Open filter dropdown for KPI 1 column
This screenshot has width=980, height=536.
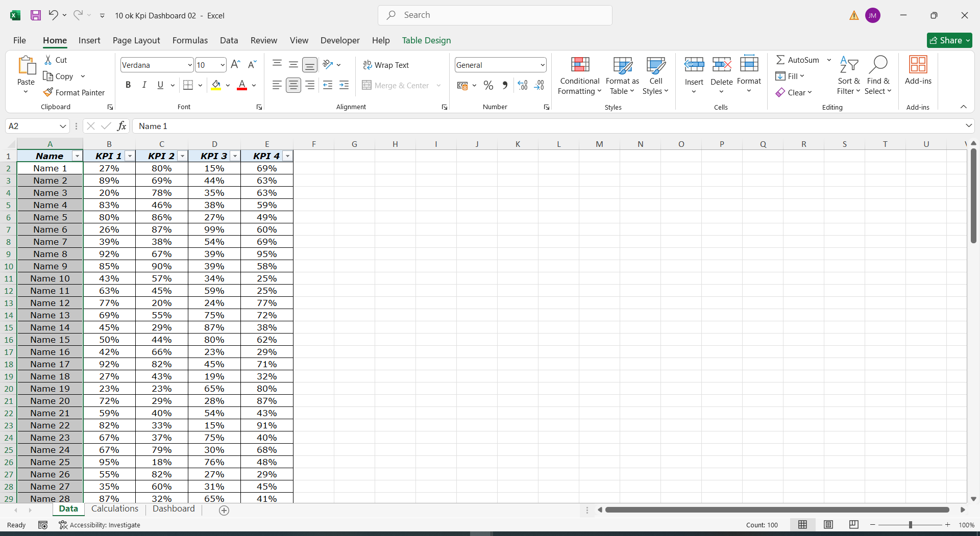pos(130,156)
